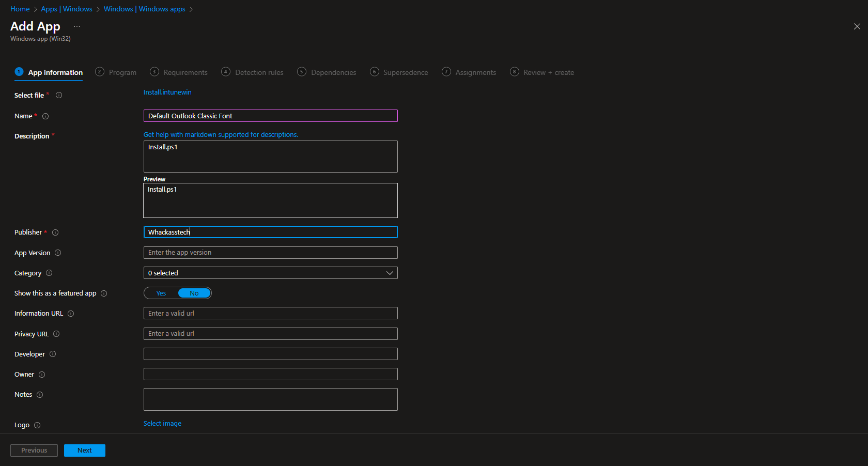Click the info icon beside Logo label
Image resolution: width=868 pixels, height=466 pixels.
[x=37, y=425]
